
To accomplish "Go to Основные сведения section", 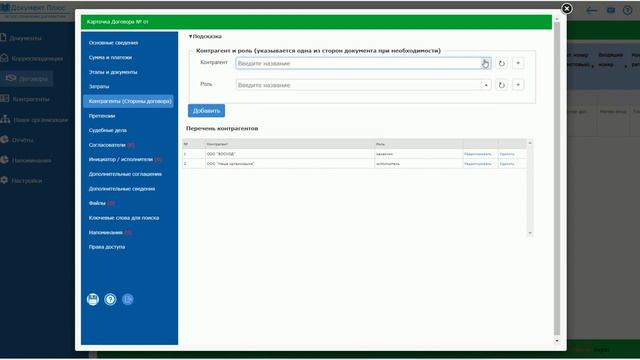I will [x=113, y=43].
